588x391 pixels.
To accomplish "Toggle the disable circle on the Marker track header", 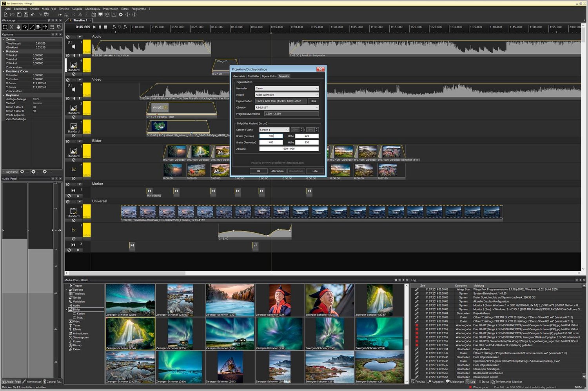I will tap(68, 184).
